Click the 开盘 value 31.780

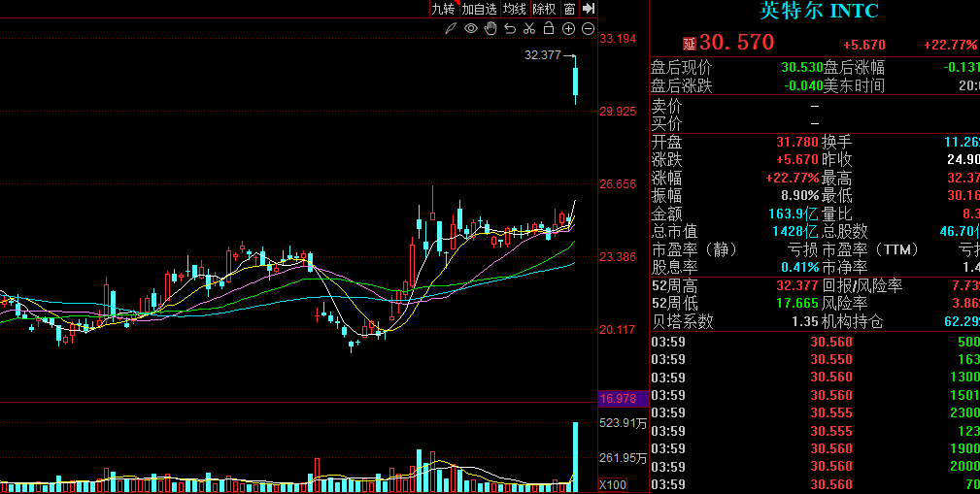pos(797,143)
